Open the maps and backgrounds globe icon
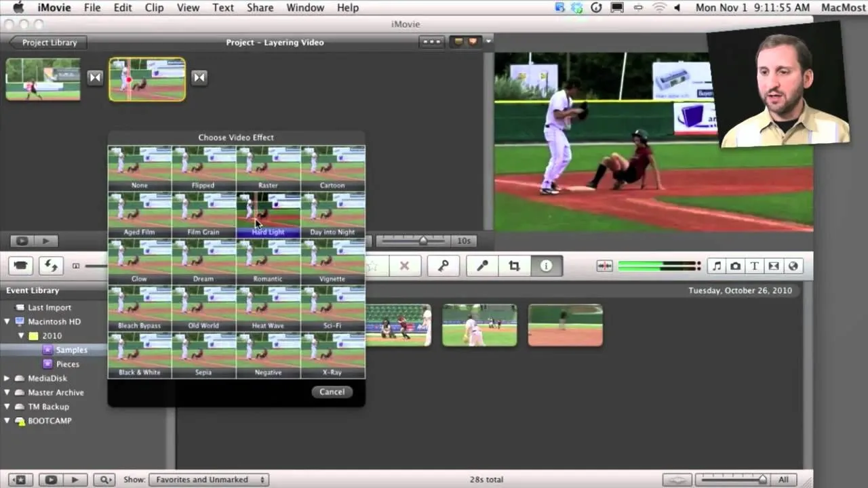This screenshot has width=868, height=488. click(793, 266)
